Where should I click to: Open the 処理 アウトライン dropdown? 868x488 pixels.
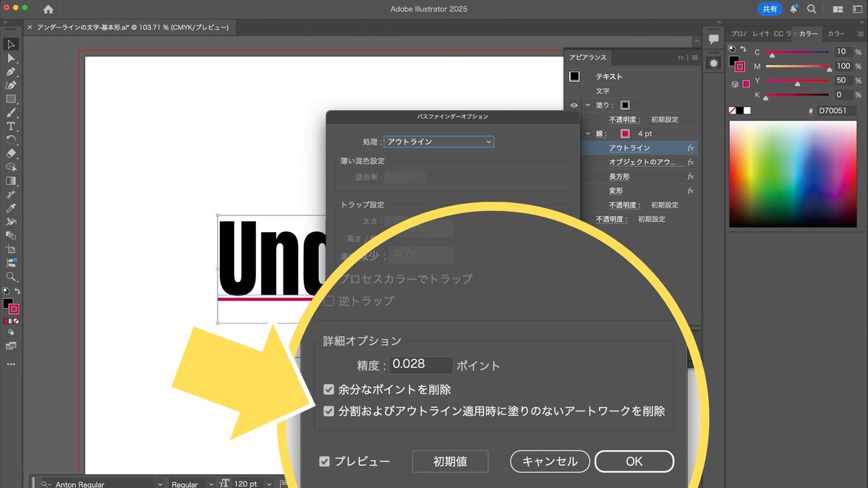pyautogui.click(x=438, y=142)
